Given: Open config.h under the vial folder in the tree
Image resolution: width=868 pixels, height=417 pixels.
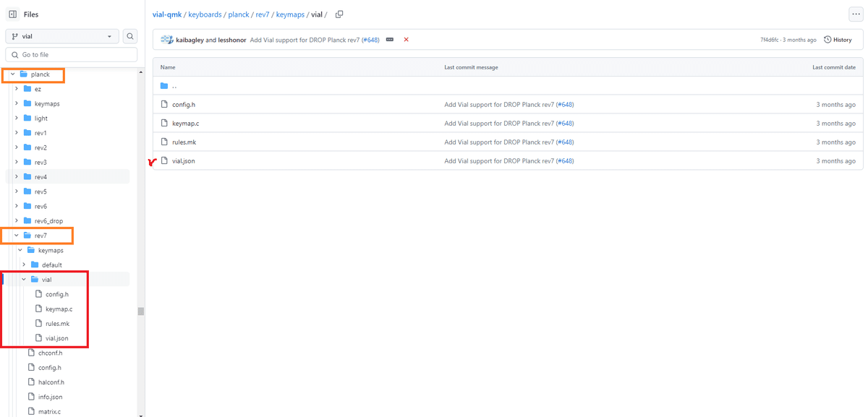Looking at the screenshot, I should [x=57, y=294].
